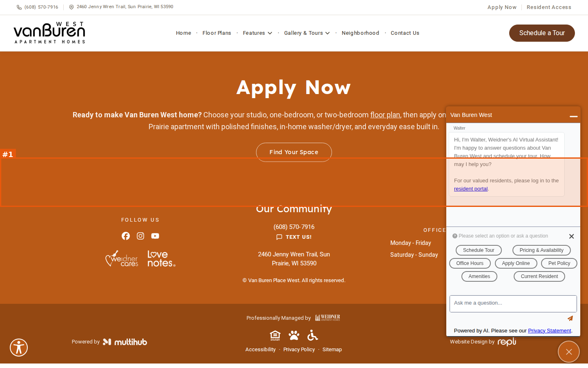Screen dimensions: 588x368
Task: Click the top bar phone number
Action: click(x=41, y=7)
